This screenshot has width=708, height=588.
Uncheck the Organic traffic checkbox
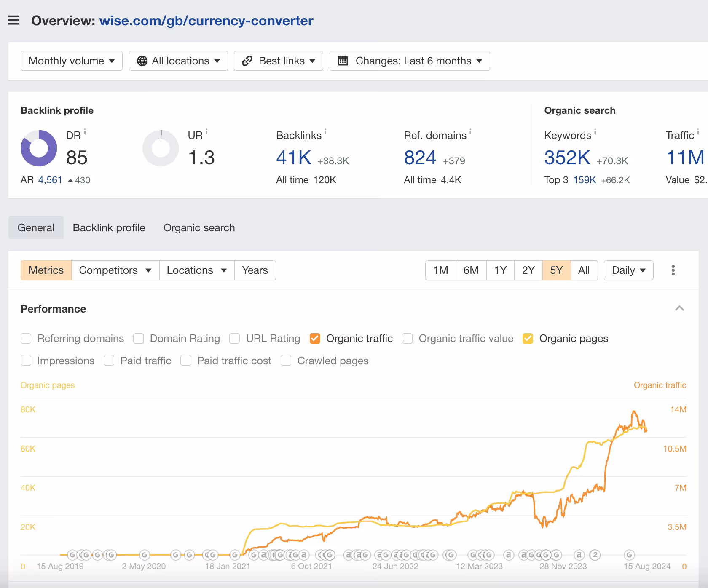click(315, 339)
